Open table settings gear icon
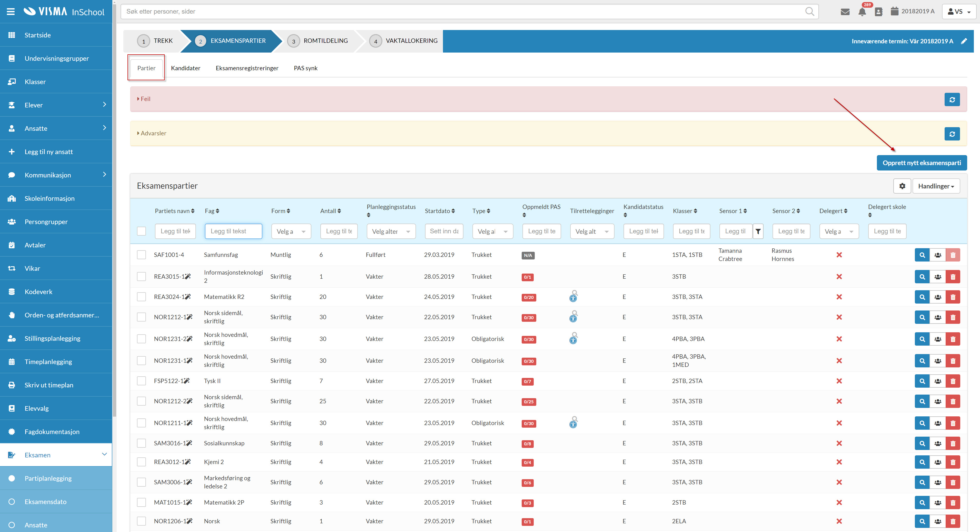 click(902, 186)
